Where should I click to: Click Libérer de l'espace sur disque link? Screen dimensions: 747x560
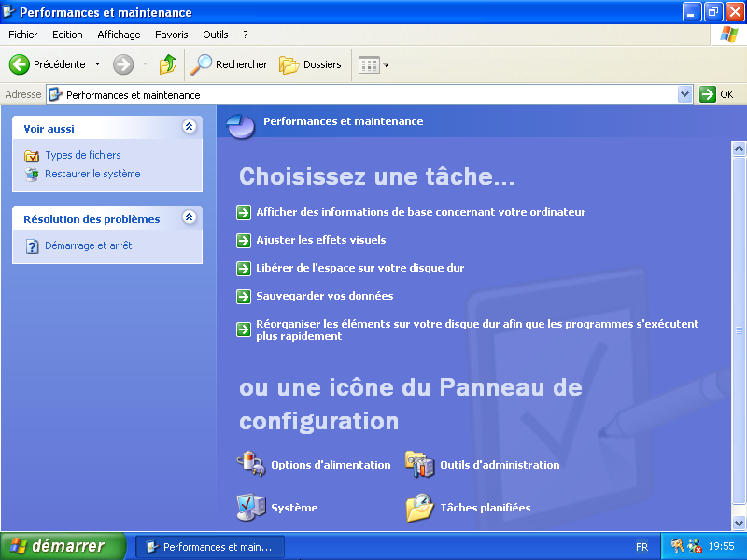click(x=360, y=269)
